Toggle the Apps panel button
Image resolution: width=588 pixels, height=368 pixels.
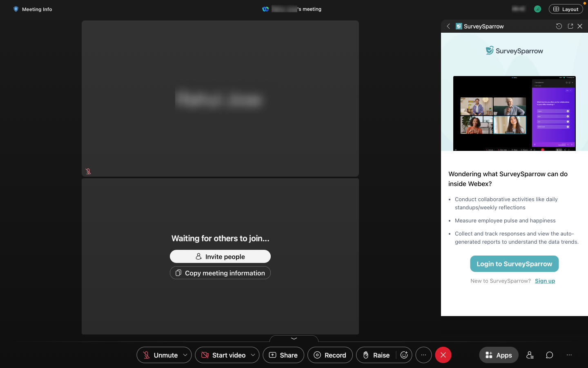[x=499, y=355]
